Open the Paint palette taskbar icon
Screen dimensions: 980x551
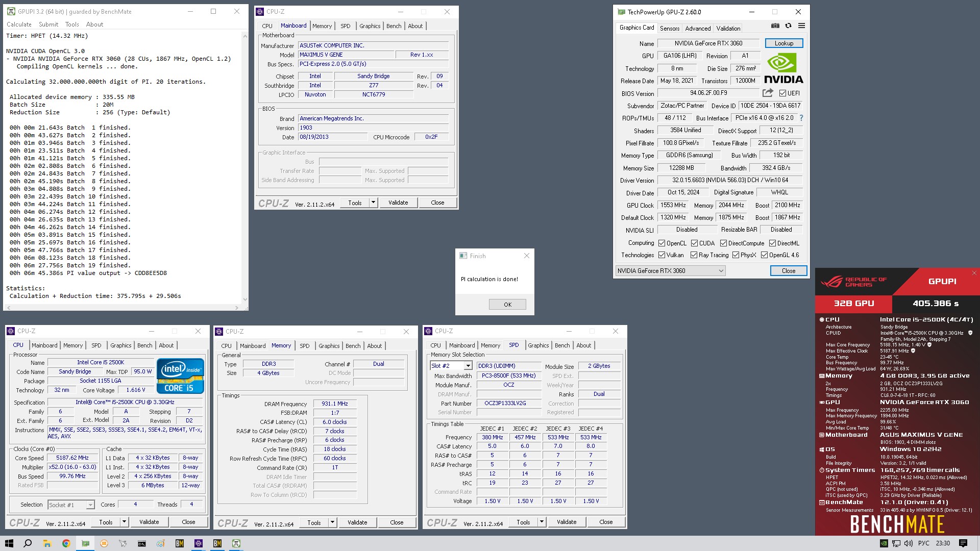click(160, 543)
